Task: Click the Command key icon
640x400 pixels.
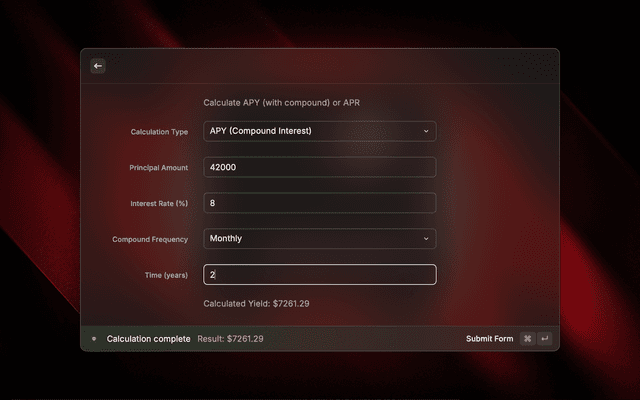Action: click(x=527, y=339)
